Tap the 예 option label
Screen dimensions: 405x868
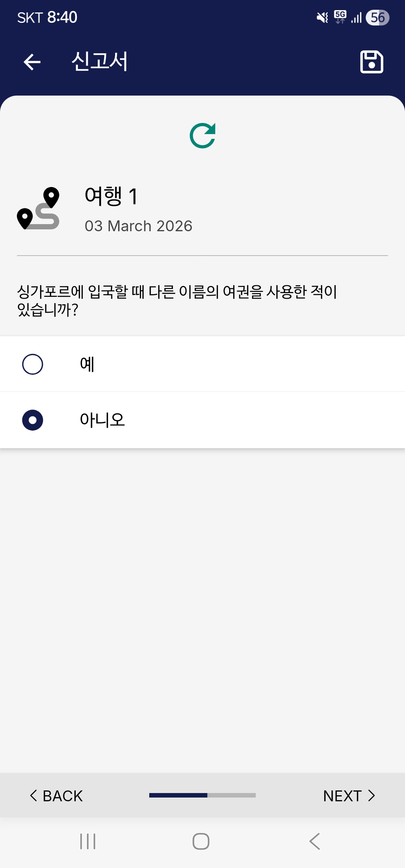point(87,364)
